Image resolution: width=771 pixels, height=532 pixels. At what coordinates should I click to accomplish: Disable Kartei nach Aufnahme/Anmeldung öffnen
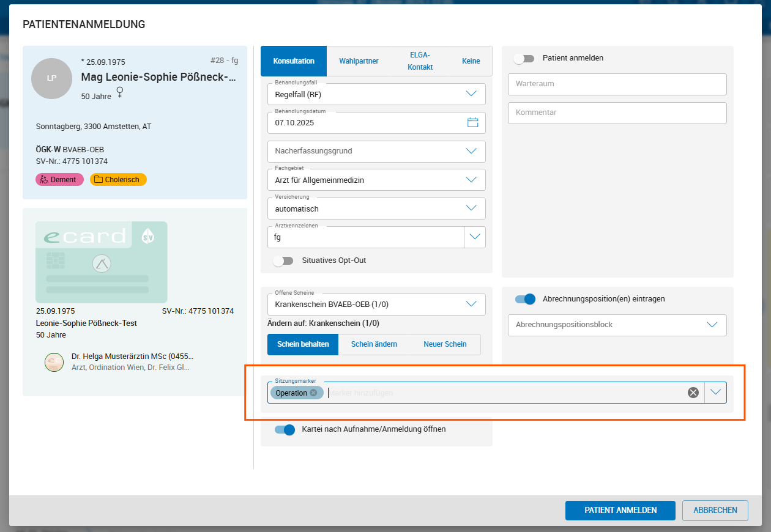pos(285,429)
